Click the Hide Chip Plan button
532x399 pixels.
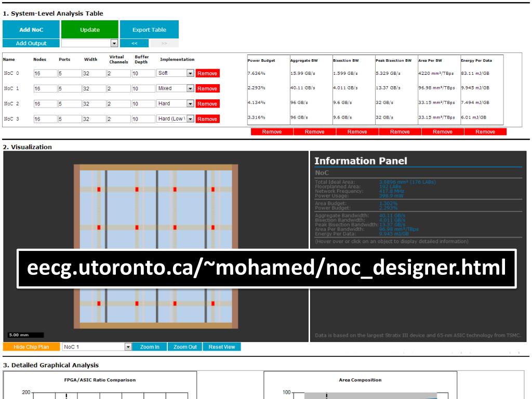(31, 347)
